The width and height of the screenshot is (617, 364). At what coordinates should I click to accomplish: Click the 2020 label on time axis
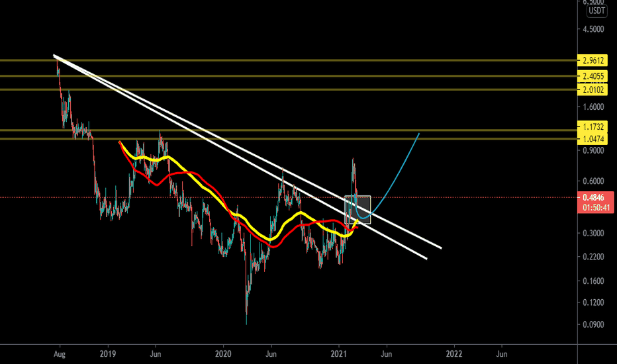(x=223, y=354)
